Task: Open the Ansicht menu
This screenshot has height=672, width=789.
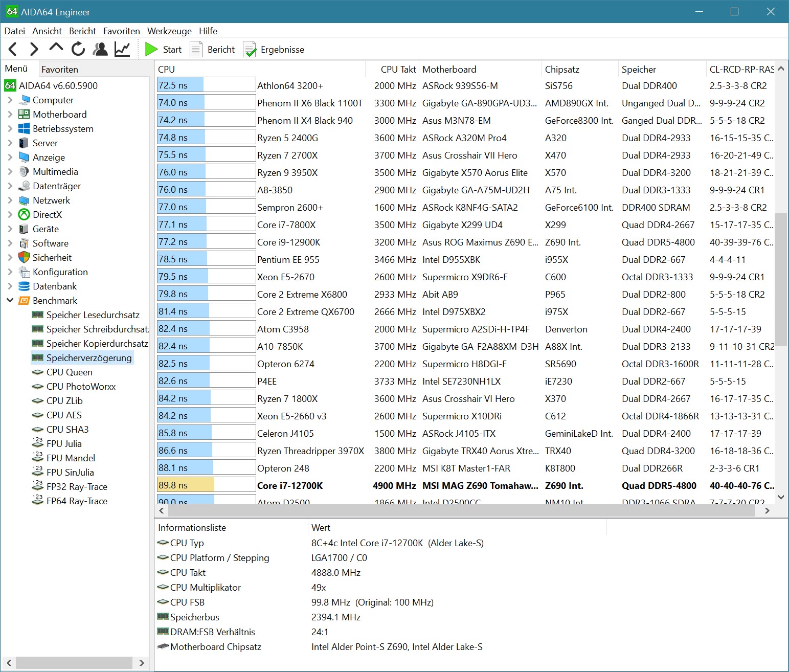Action: (x=47, y=31)
